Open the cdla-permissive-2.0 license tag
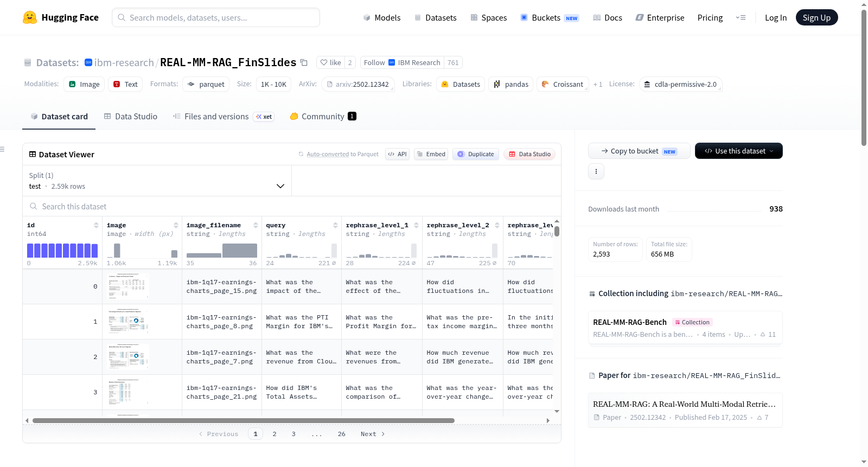This screenshot has width=868, height=467. 680,84
